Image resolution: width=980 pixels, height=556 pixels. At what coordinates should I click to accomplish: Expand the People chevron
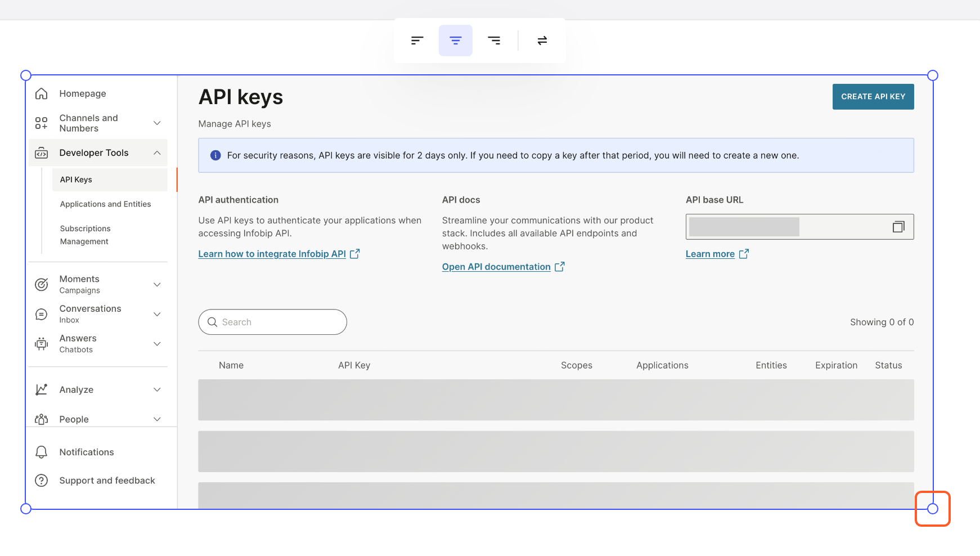pos(158,419)
